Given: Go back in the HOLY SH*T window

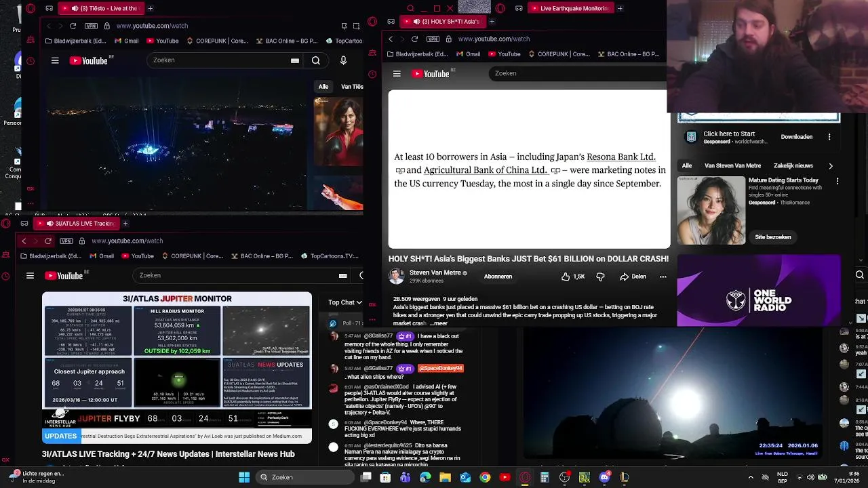Looking at the screenshot, I should 391,39.
